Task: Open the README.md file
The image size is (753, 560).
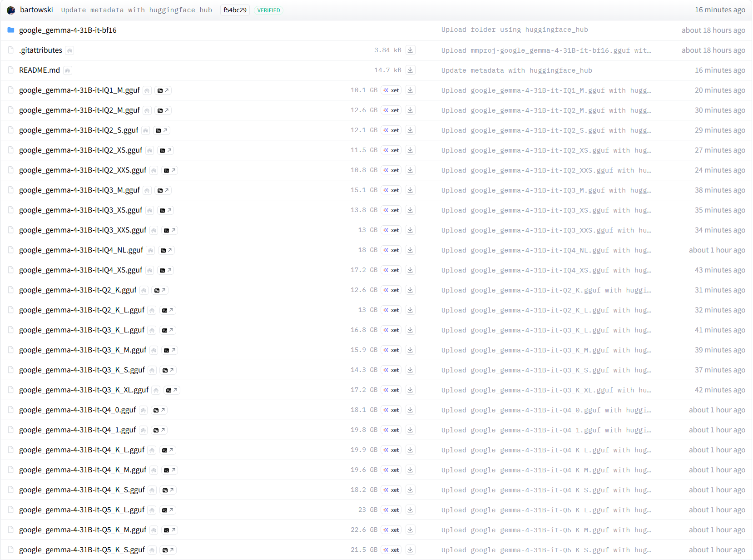Action: pyautogui.click(x=40, y=70)
